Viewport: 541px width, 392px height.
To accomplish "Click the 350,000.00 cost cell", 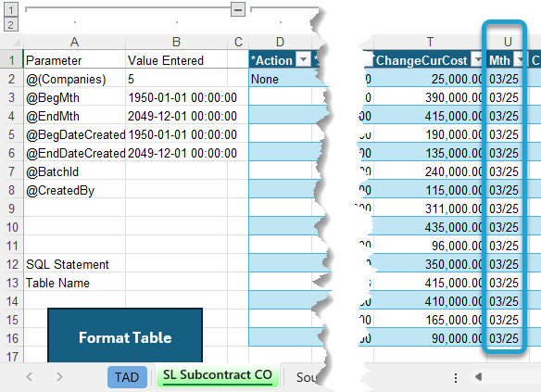I will point(430,264).
